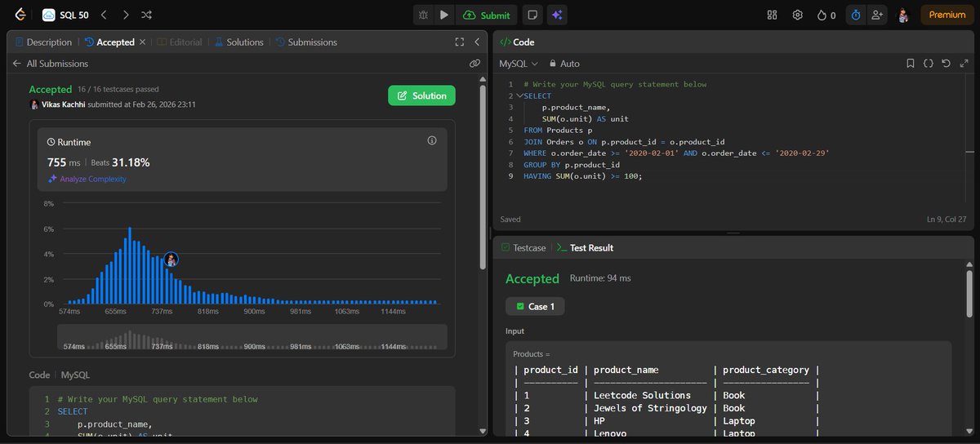
Task: Click 'Jewels of Stringology' table cell
Action: [650, 408]
